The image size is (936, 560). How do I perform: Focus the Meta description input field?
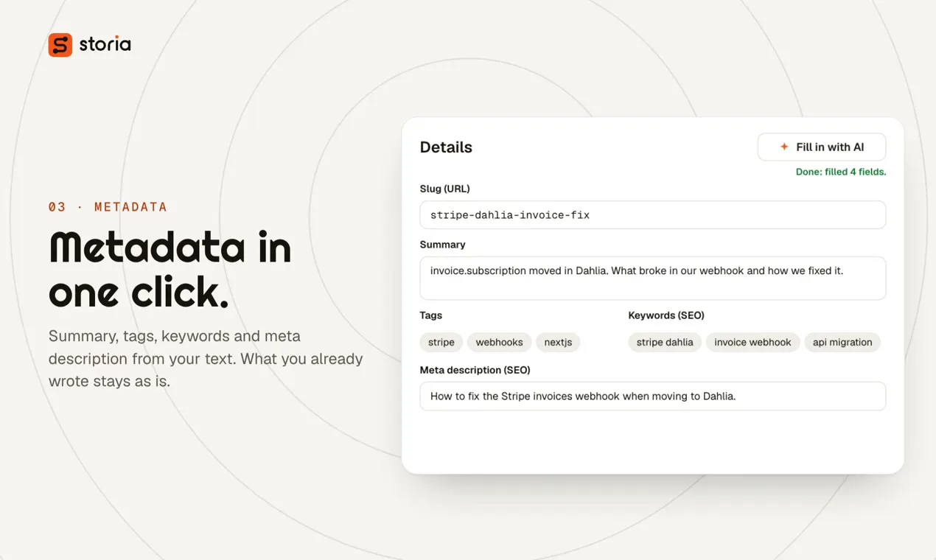tap(653, 396)
